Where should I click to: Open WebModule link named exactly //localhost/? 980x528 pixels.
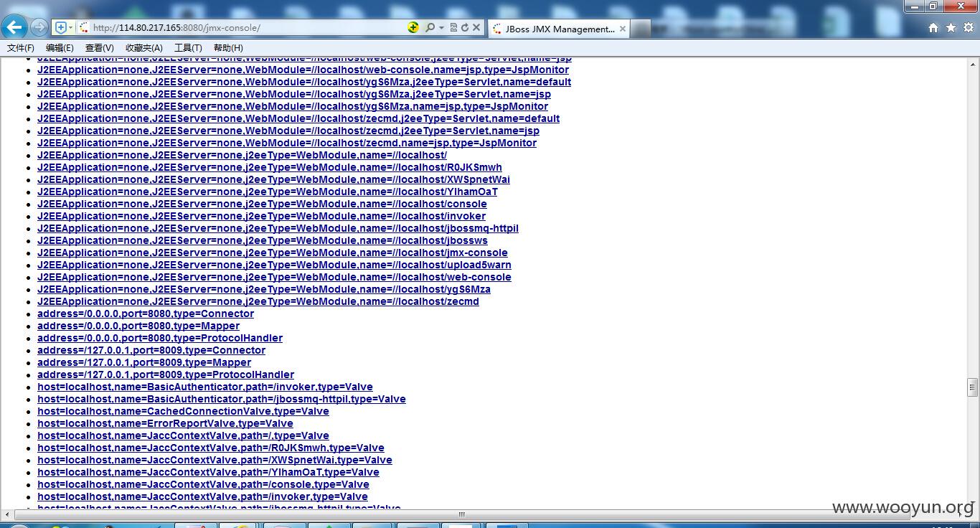coord(242,155)
